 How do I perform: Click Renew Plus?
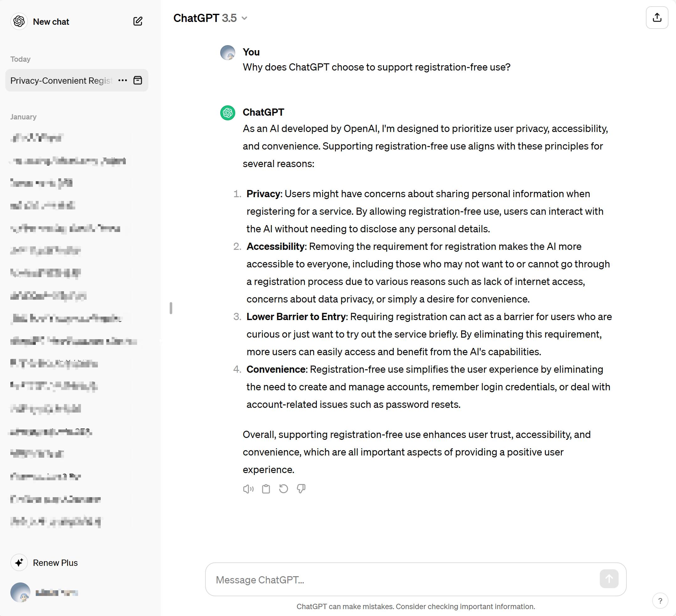55,563
